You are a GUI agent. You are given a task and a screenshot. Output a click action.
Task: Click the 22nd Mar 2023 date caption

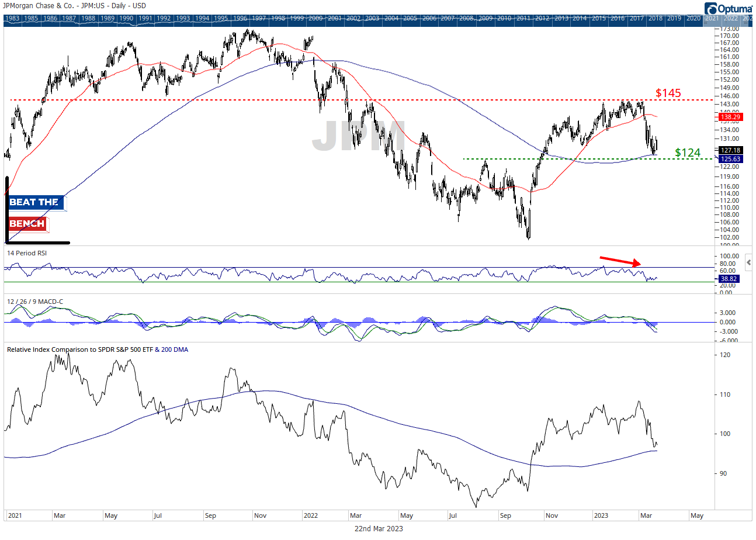point(377,529)
